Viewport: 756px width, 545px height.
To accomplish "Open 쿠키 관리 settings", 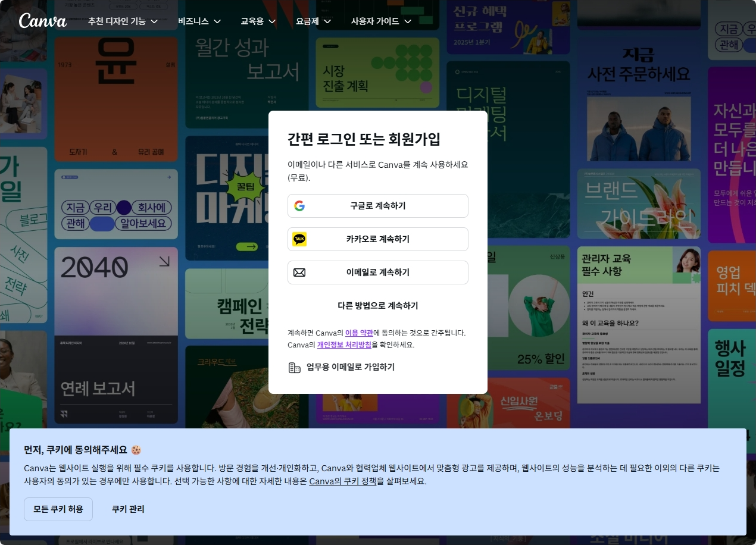I will (x=128, y=509).
